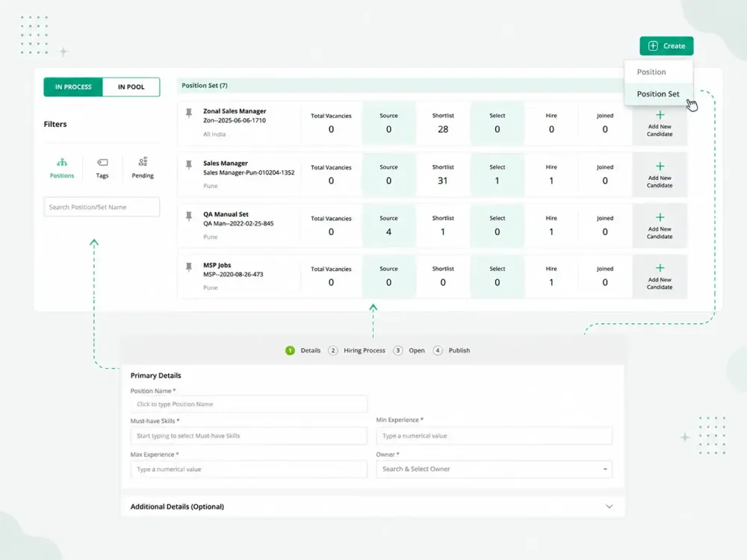747x560 pixels.
Task: Open the MSP Jobs position title
Action: [x=217, y=265]
